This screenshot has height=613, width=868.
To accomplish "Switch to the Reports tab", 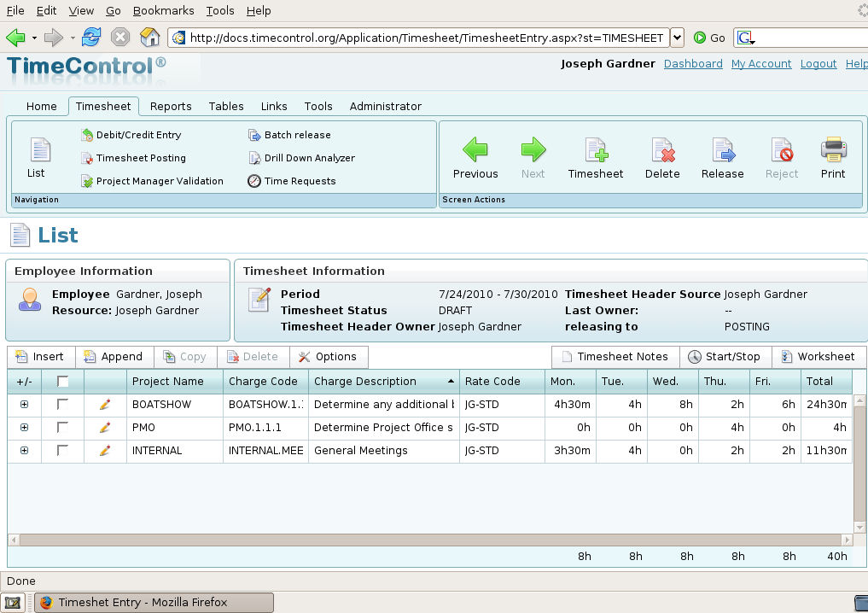I will [x=171, y=107].
